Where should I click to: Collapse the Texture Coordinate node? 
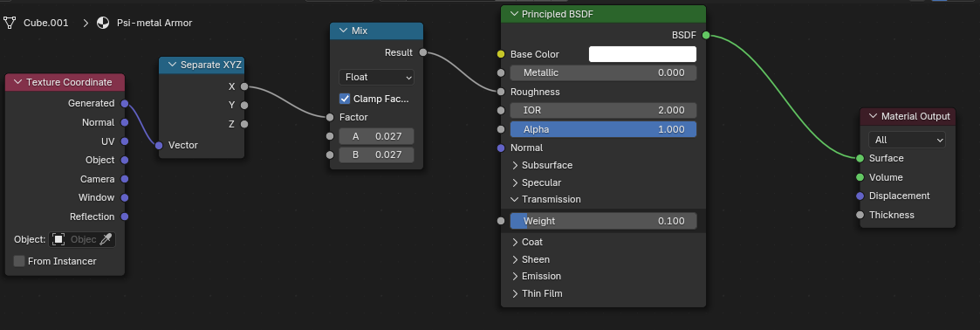(x=17, y=82)
